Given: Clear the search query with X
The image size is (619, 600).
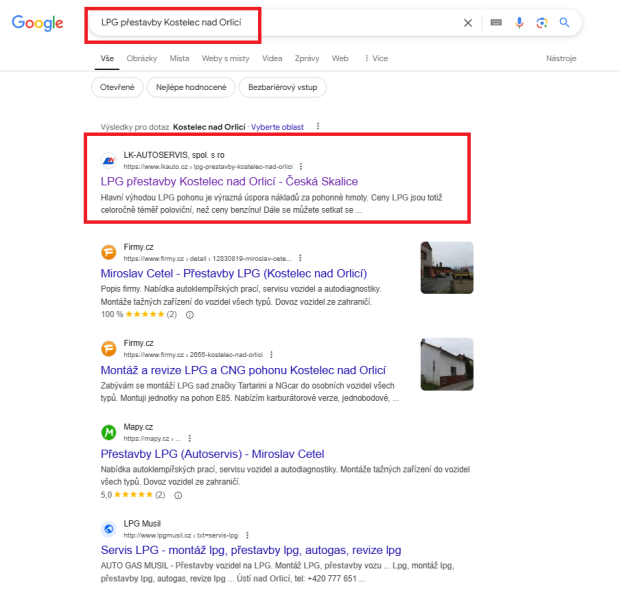Looking at the screenshot, I should click(468, 23).
